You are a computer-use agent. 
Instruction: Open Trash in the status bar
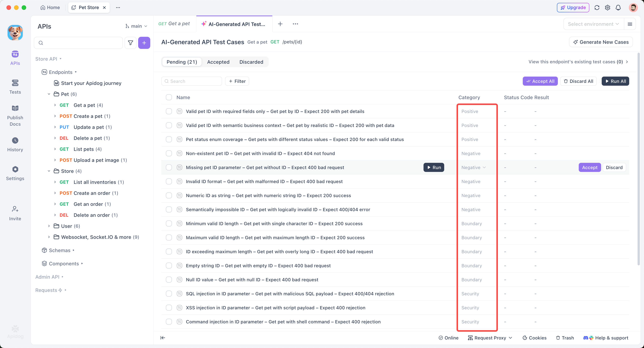(565, 338)
